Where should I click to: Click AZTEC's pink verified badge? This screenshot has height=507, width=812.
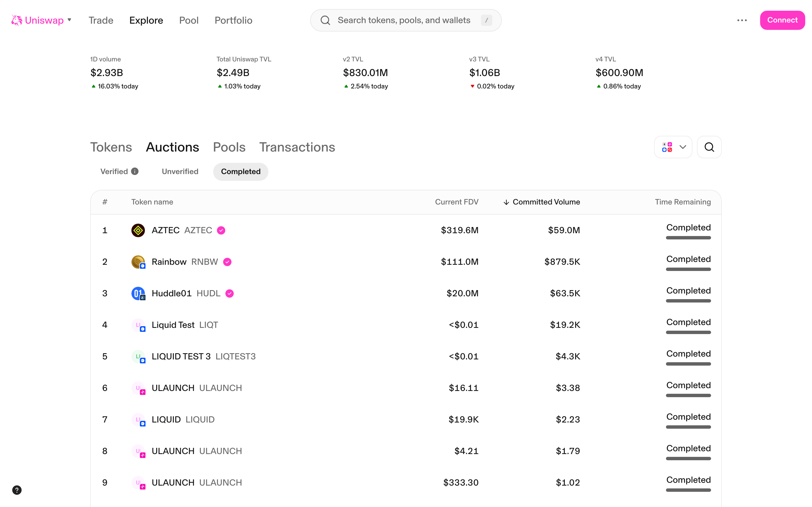(x=221, y=230)
